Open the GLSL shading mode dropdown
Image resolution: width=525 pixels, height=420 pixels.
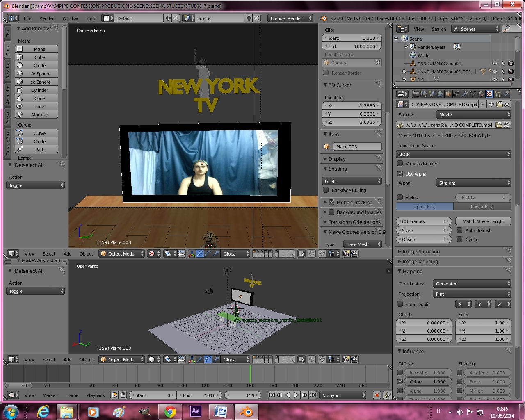[352, 181]
